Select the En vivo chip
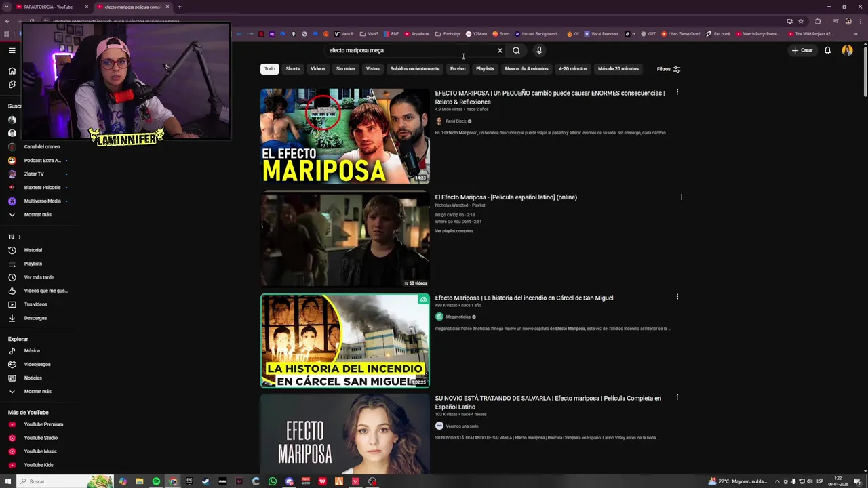 point(458,68)
